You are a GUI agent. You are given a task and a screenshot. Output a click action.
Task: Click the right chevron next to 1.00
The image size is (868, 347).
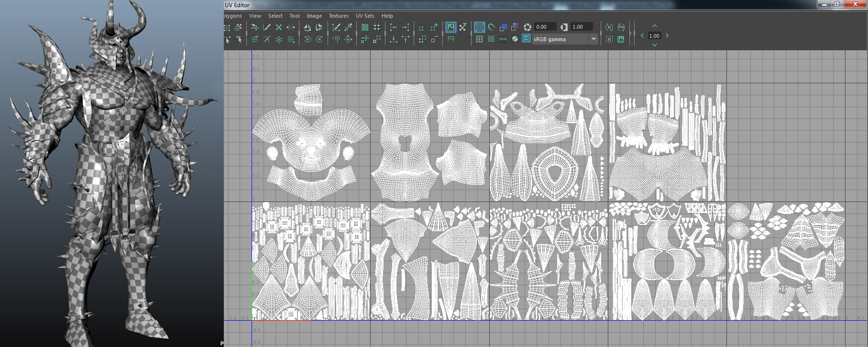(x=667, y=36)
